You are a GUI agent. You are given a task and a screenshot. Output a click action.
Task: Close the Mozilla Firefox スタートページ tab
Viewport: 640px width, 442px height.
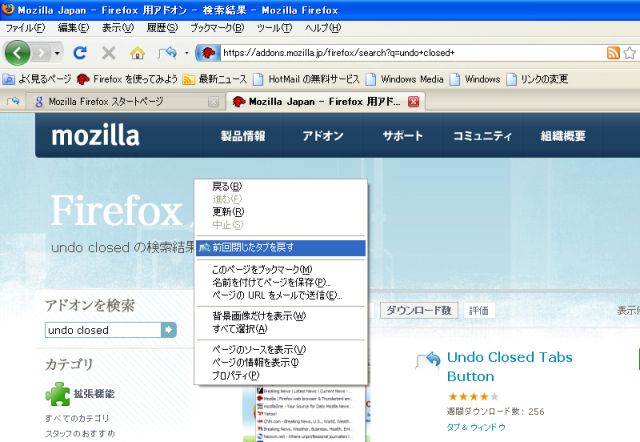(x=213, y=102)
